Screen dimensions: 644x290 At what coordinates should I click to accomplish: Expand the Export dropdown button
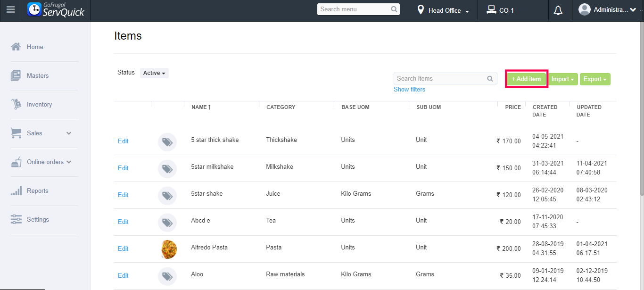tap(595, 79)
